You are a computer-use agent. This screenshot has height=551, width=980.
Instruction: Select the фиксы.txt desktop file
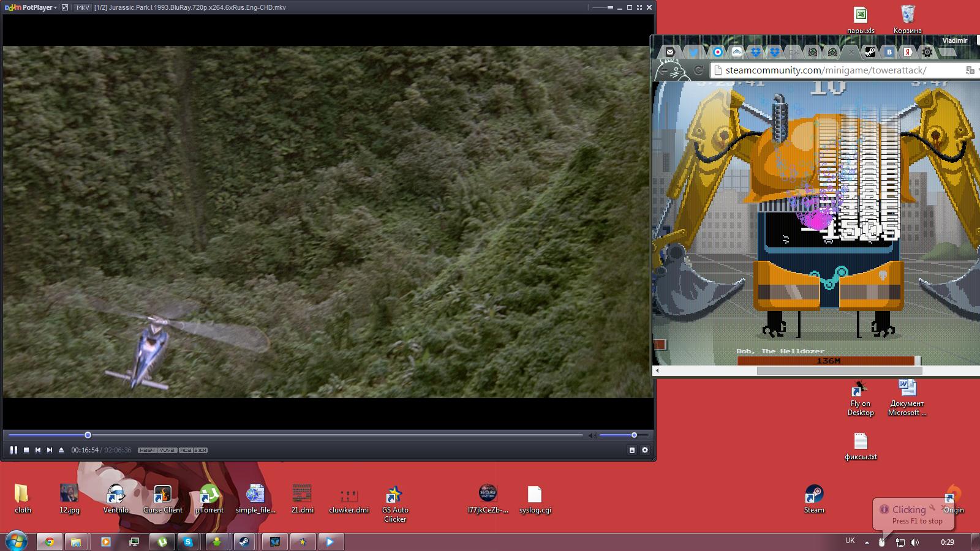coord(861,446)
